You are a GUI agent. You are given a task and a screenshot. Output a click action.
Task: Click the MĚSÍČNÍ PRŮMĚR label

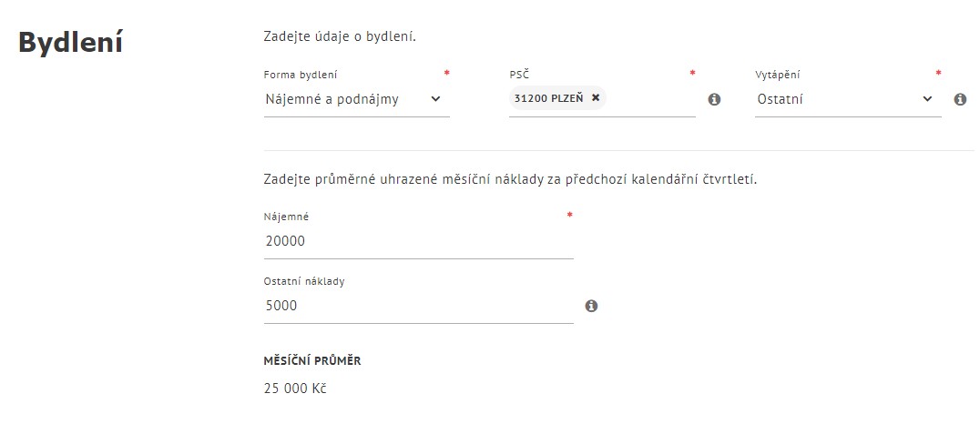pyautogui.click(x=312, y=361)
